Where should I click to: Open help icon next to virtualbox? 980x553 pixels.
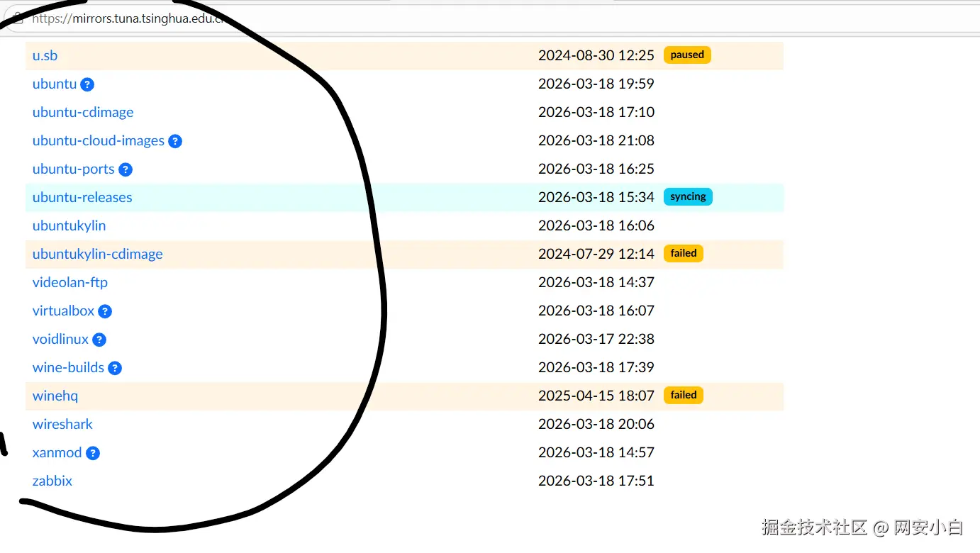(105, 311)
